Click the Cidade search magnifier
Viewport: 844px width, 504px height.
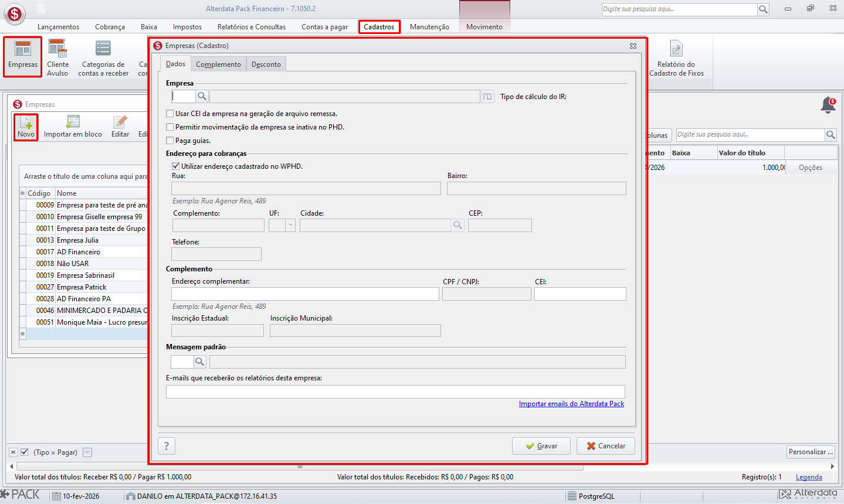tap(457, 225)
